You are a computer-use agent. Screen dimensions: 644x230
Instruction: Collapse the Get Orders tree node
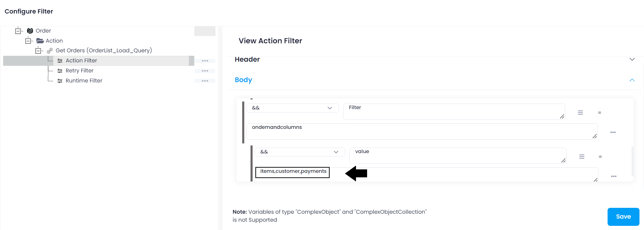(x=39, y=50)
